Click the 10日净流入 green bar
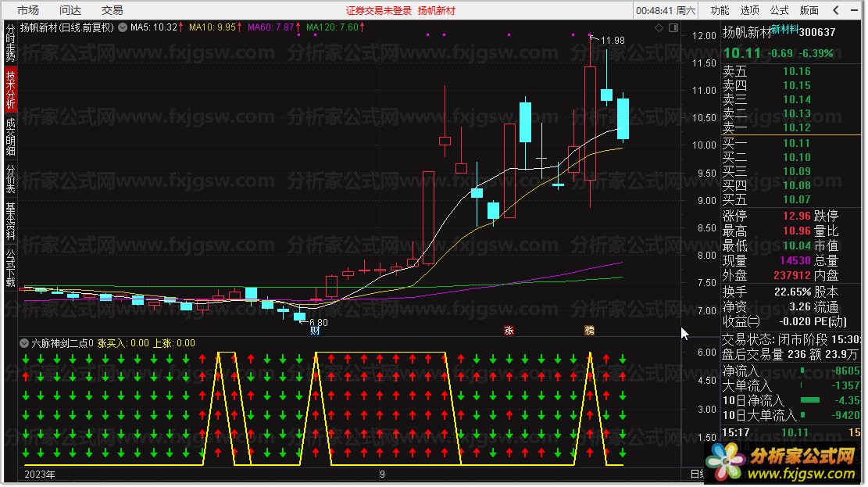 [x=811, y=400]
